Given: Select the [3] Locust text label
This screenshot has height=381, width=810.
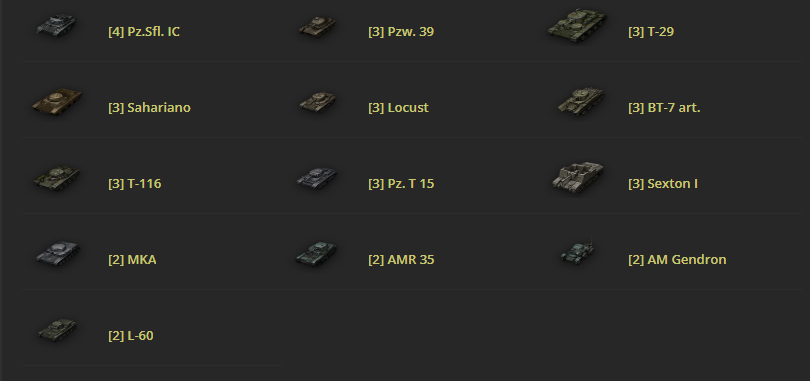Looking at the screenshot, I should [x=398, y=107].
